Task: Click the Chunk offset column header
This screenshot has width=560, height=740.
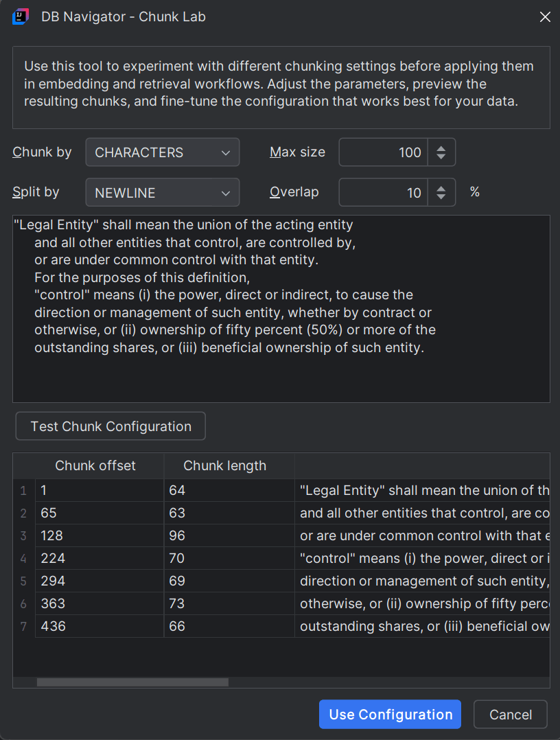Action: pyautogui.click(x=95, y=466)
